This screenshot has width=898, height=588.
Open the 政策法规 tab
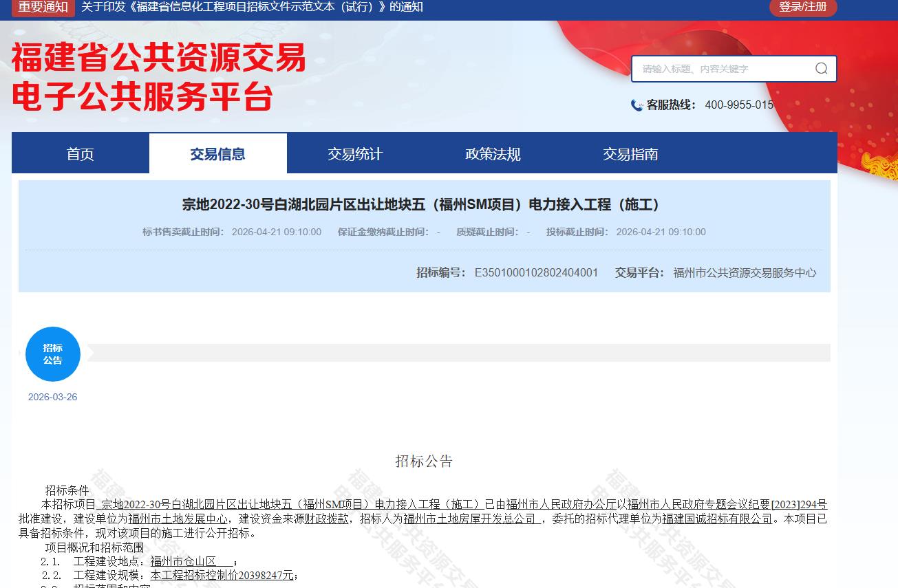[493, 154]
